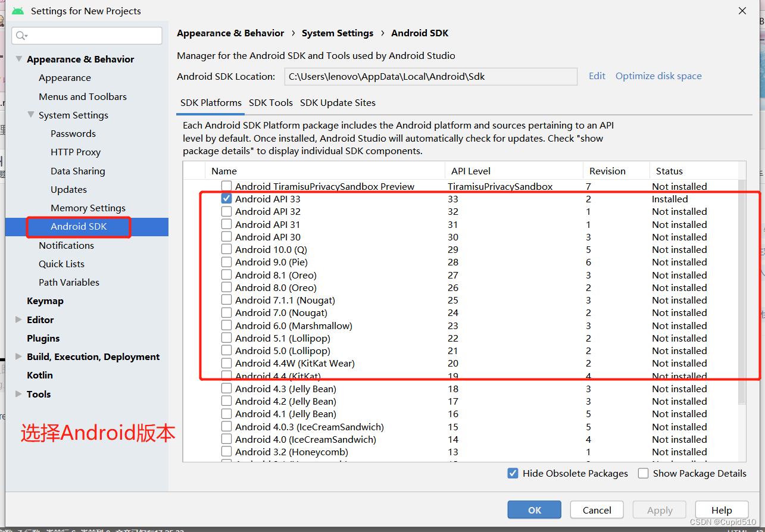
Task: Switch to the SDK Tools tab
Action: point(271,102)
